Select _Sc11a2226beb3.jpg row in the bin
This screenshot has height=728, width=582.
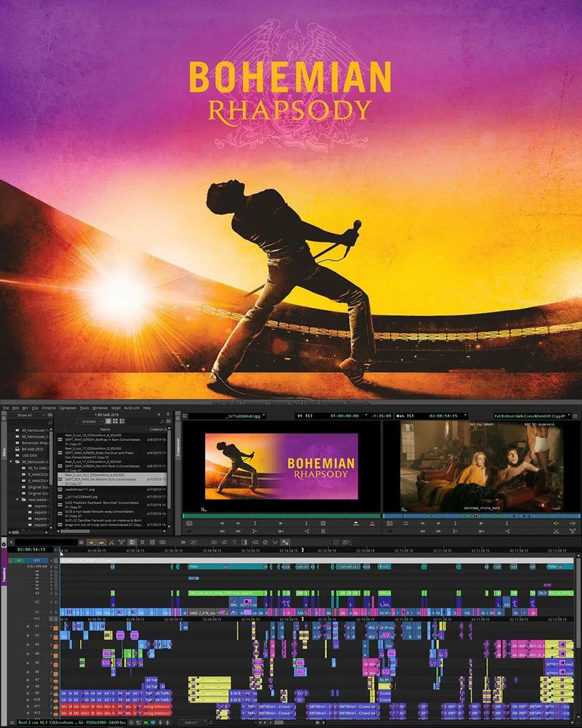pyautogui.click(x=111, y=496)
